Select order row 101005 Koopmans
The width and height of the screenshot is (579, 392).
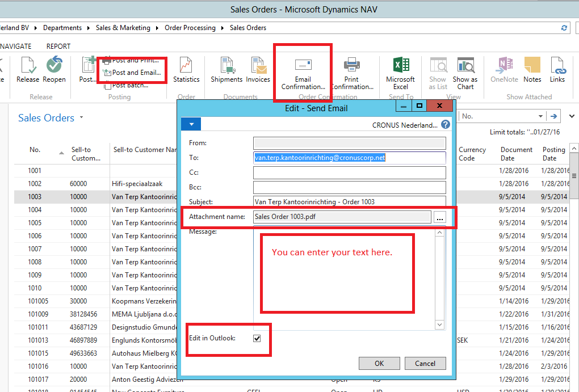pyautogui.click(x=95, y=301)
